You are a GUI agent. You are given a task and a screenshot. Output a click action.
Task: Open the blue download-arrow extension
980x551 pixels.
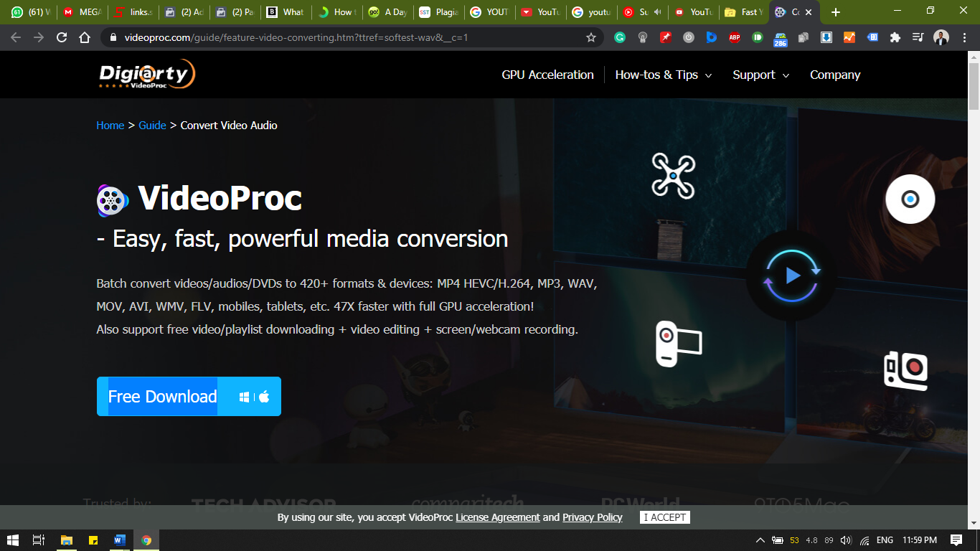(826, 37)
